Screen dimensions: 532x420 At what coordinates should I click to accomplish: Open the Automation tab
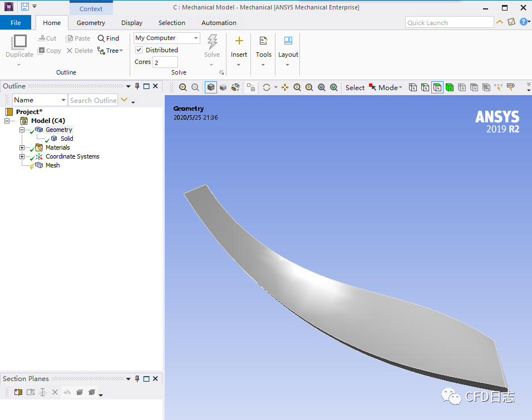click(x=218, y=23)
